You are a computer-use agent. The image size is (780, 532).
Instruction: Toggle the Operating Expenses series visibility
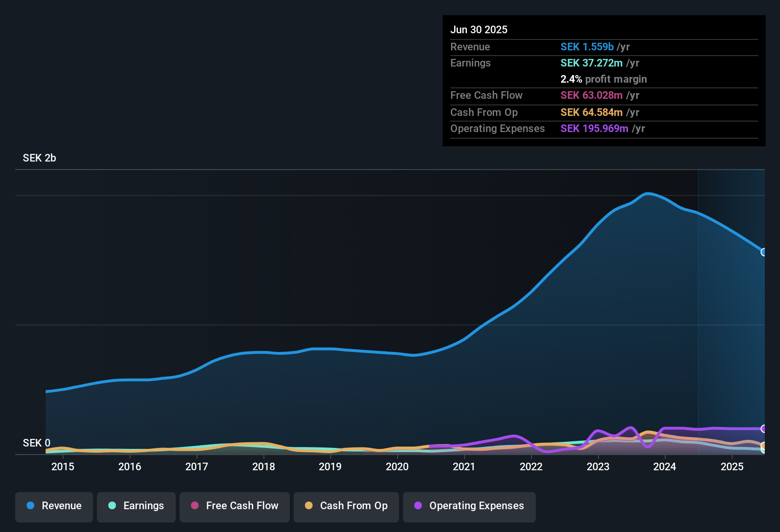click(x=469, y=506)
